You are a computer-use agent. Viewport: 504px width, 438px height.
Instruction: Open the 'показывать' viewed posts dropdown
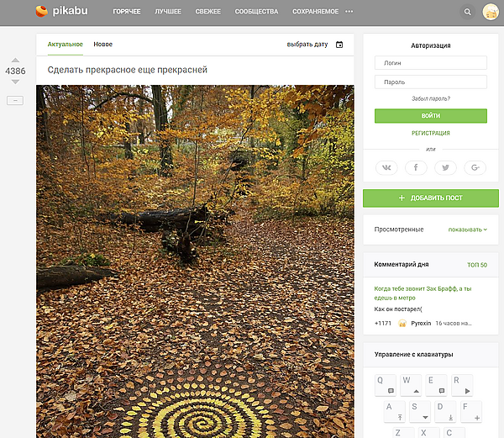(467, 230)
